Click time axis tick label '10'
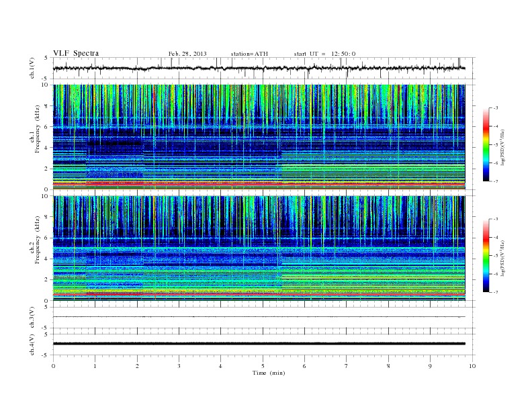This screenshot has width=532, height=411. 472,366
